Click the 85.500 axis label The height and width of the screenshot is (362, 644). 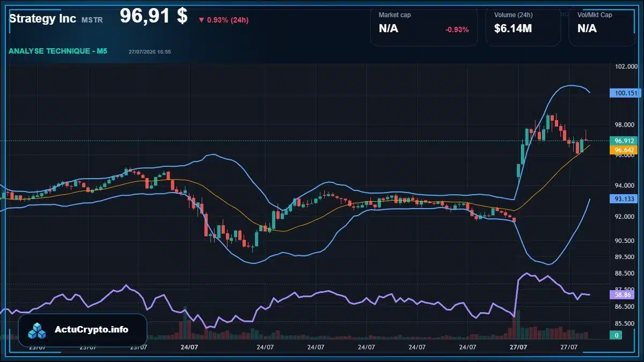(626, 323)
